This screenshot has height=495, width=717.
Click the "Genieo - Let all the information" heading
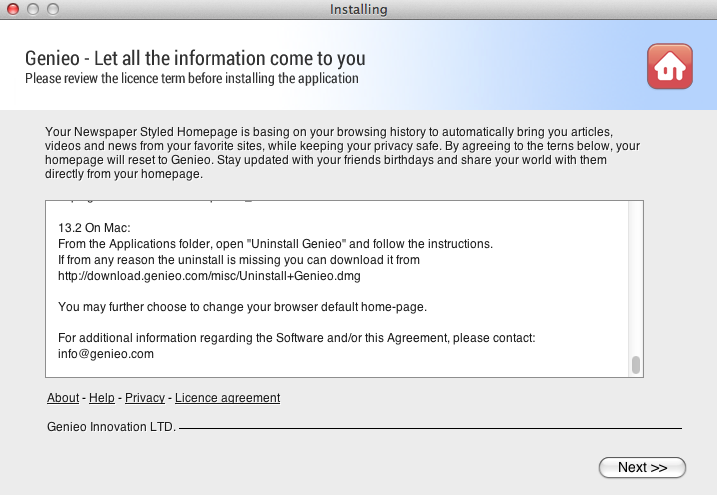pos(195,58)
